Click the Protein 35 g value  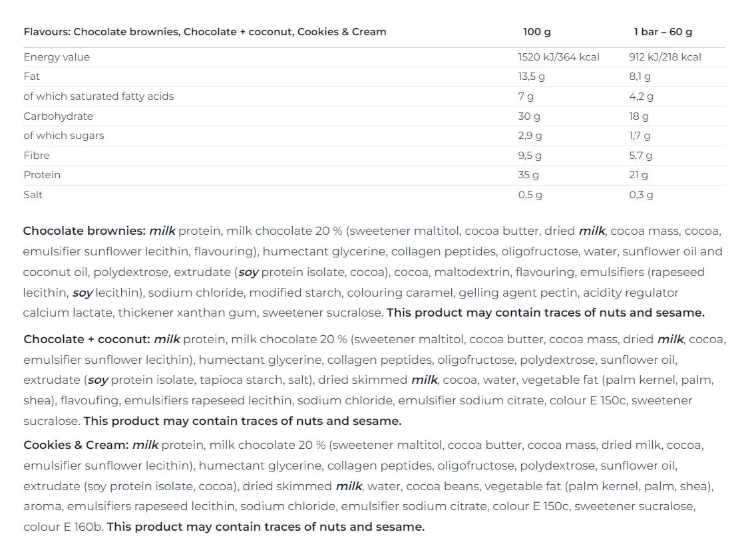[x=528, y=175]
